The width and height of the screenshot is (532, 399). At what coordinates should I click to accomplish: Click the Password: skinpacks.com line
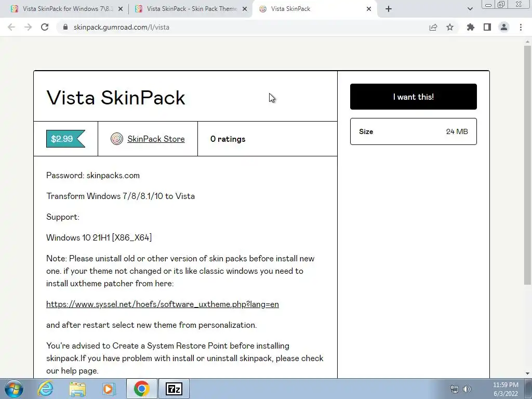(93, 176)
